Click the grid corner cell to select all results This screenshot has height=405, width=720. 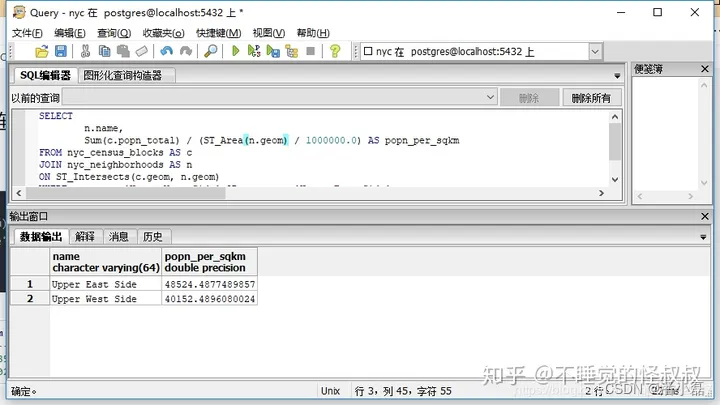coord(30,262)
